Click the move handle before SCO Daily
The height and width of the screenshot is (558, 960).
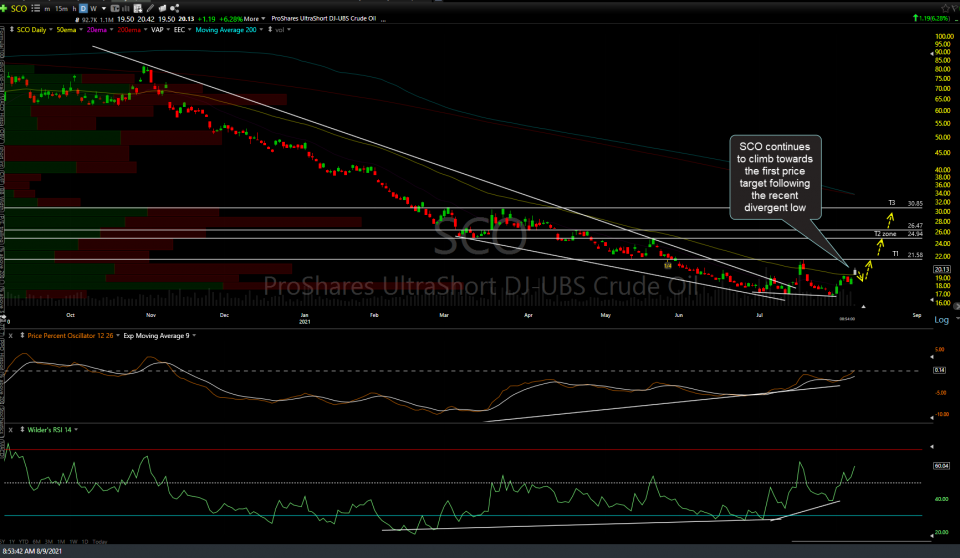12,29
